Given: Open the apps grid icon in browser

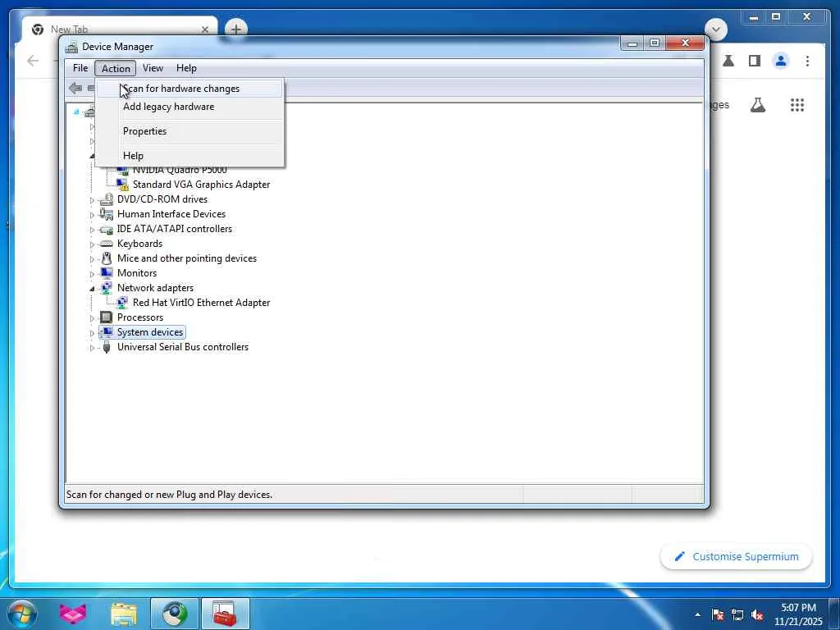Looking at the screenshot, I should (797, 105).
